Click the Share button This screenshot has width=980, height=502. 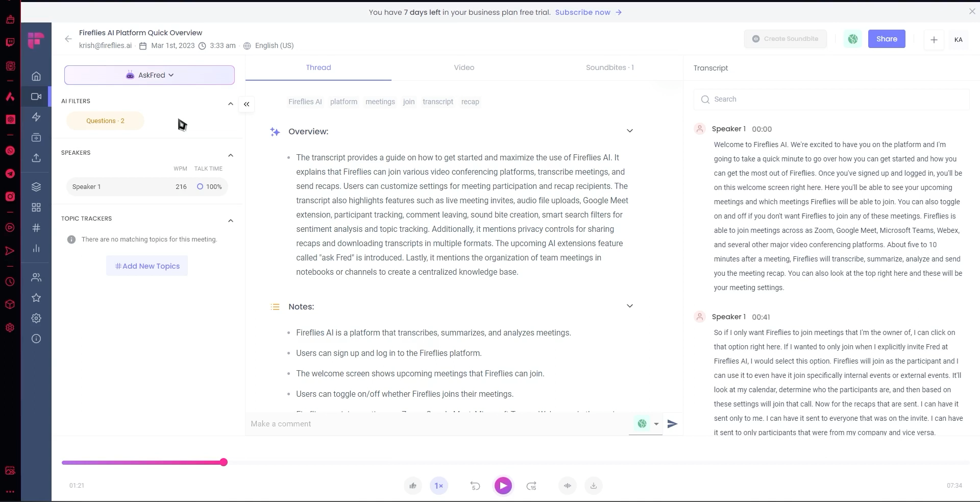(887, 39)
